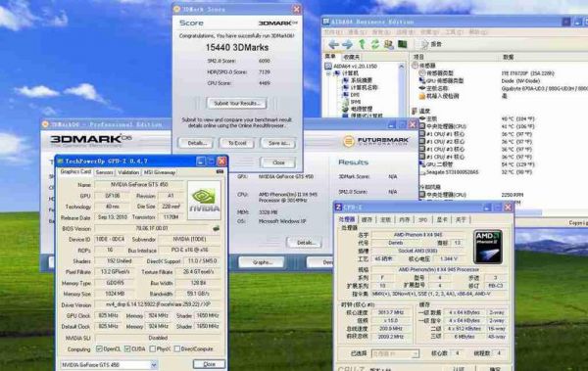588x371 pixels.
Task: Open the processor selection dropdown in CPU-Z
Action: 416,353
